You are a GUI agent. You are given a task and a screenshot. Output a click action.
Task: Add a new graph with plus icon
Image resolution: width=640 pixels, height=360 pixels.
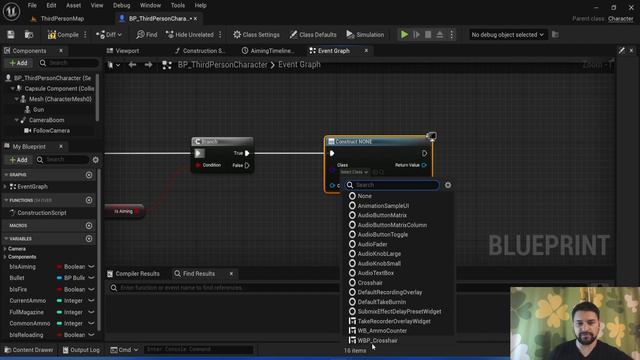89,175
